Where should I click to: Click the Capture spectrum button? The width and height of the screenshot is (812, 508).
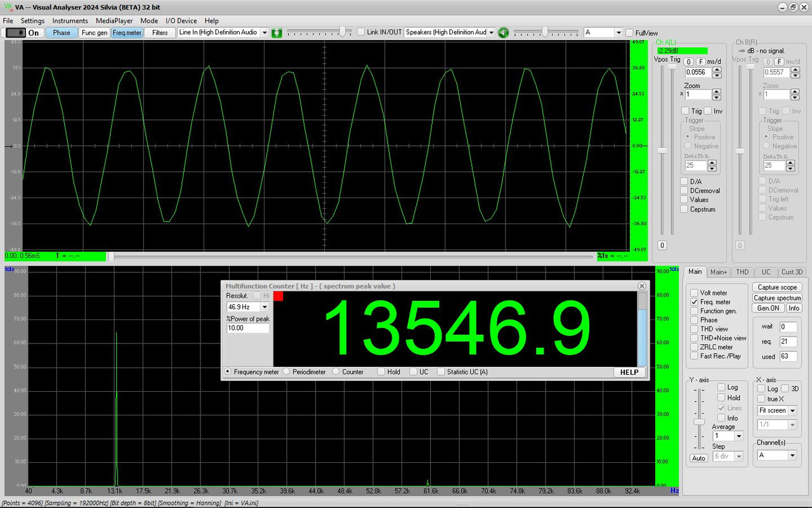tap(777, 298)
